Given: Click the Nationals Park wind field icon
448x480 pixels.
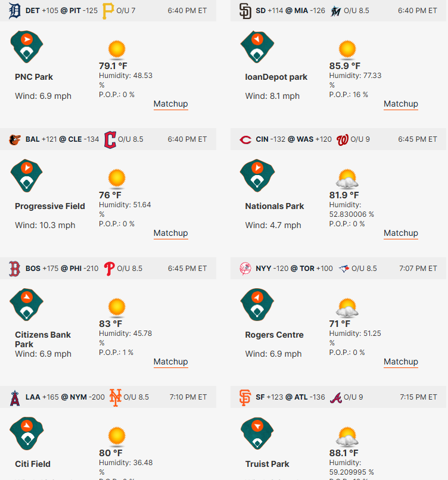Looking at the screenshot, I should click(257, 176).
